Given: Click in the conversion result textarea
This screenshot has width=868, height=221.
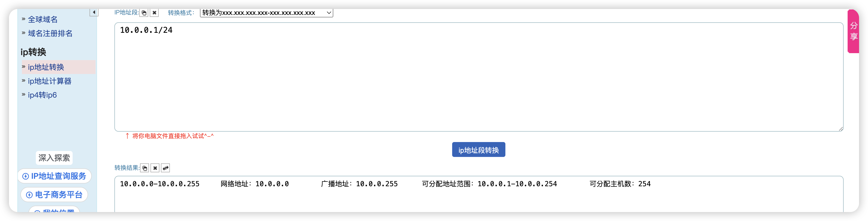Looking at the screenshot, I should [x=479, y=198].
